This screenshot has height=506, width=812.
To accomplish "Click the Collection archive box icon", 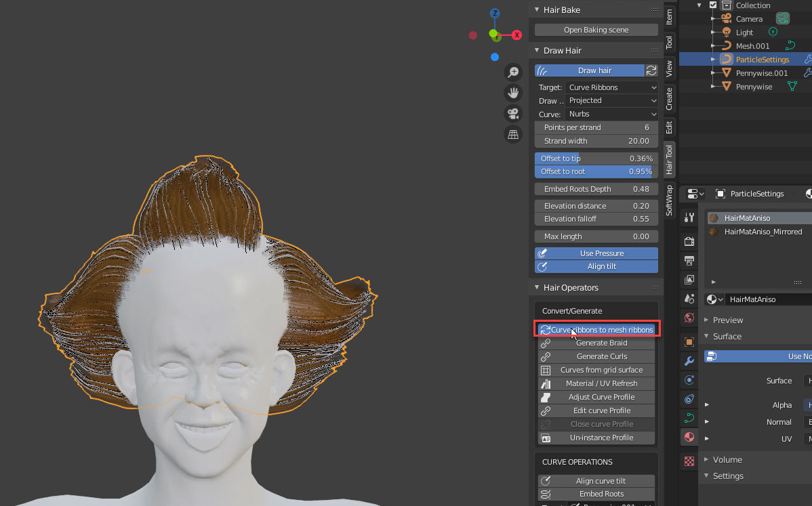I will tap(727, 5).
